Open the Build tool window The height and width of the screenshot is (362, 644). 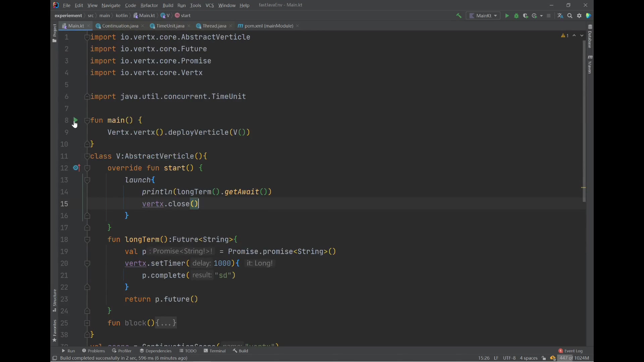(x=241, y=351)
